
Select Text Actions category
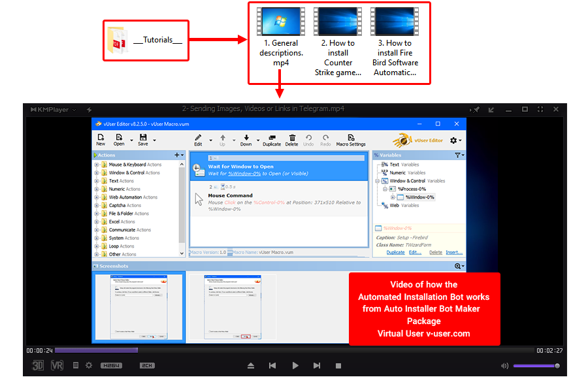pos(121,181)
